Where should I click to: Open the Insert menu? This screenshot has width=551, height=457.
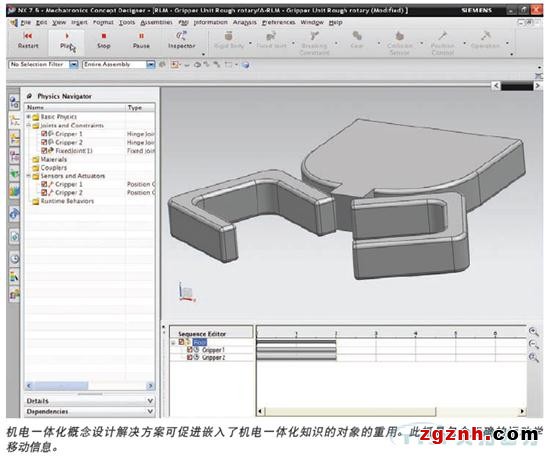[x=79, y=22]
